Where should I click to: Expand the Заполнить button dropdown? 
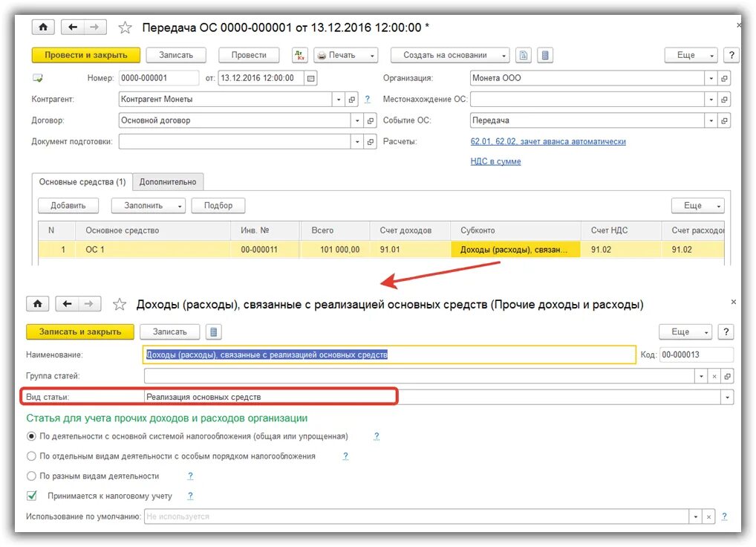pos(180,206)
